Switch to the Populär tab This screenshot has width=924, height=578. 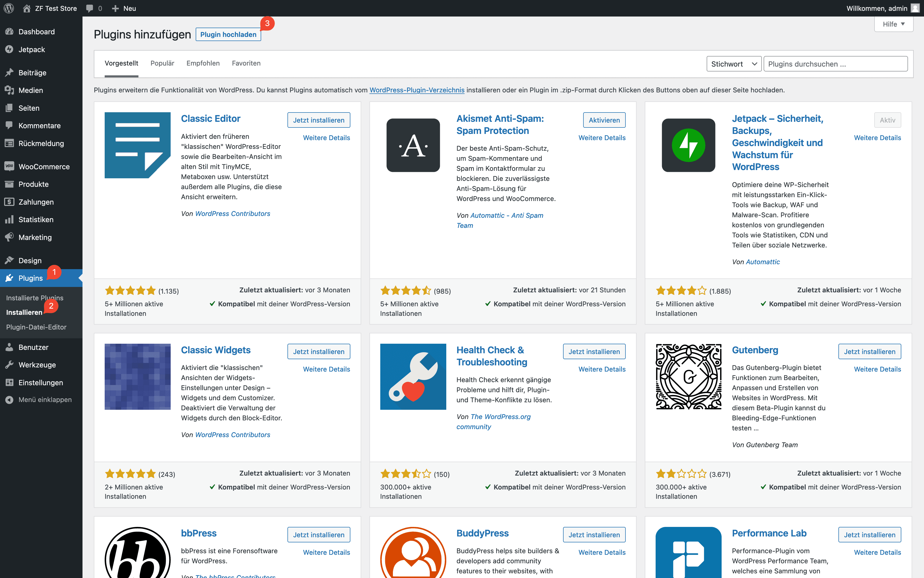[x=162, y=63]
